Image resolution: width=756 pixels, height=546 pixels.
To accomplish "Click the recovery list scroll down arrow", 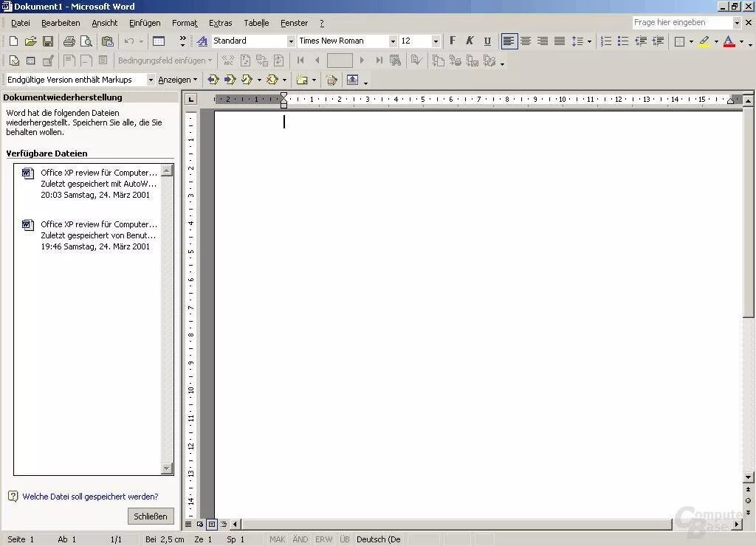I will (x=167, y=468).
